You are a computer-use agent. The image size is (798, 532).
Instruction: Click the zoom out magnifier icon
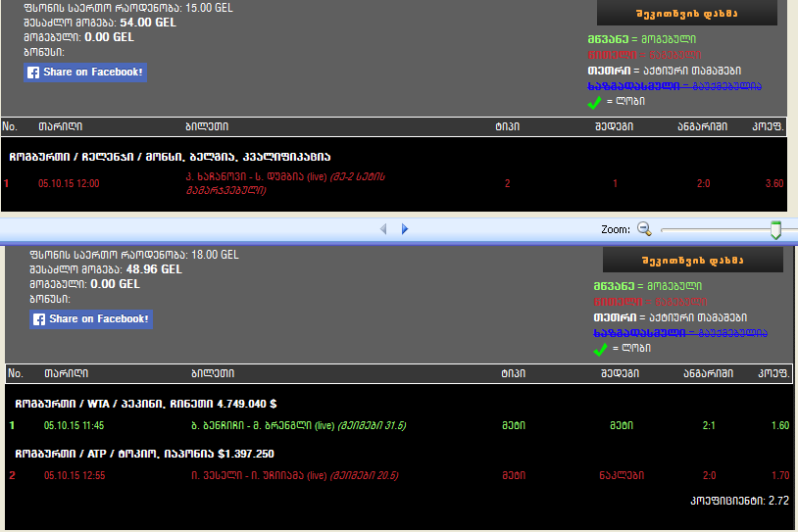point(644,229)
